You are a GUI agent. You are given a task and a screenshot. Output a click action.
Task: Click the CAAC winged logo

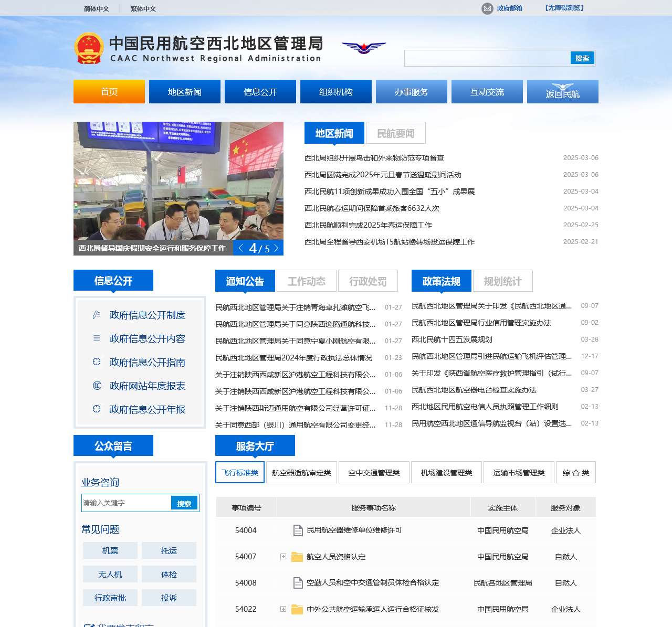pyautogui.click(x=364, y=48)
